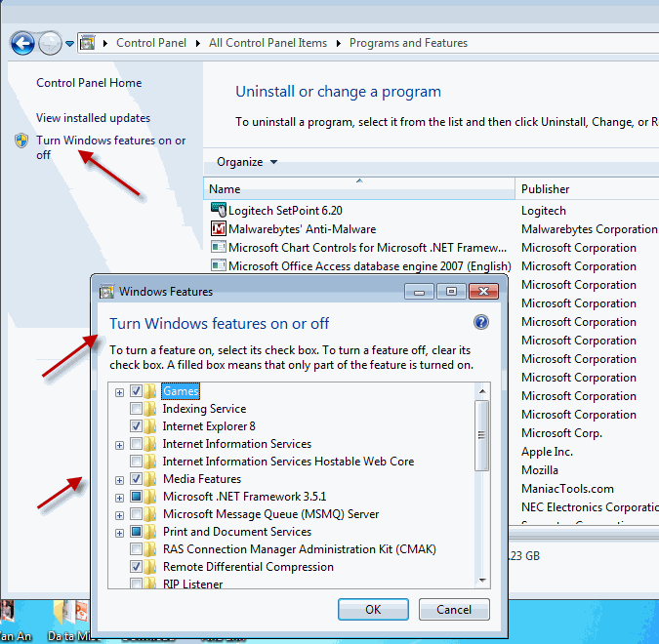Uncheck the Internet Explorer 8 checkbox
Viewport: 659px width, 644px height.
coord(136,426)
